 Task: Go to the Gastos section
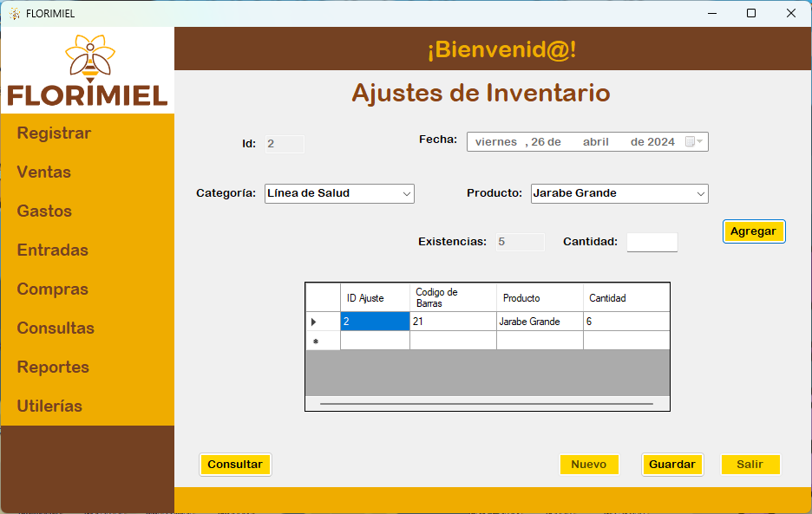(44, 211)
